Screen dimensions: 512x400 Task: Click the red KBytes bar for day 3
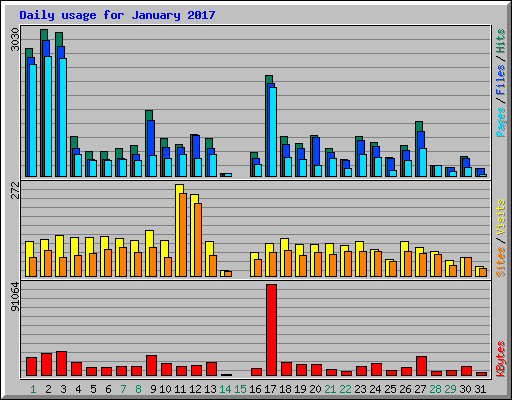pyautogui.click(x=61, y=363)
